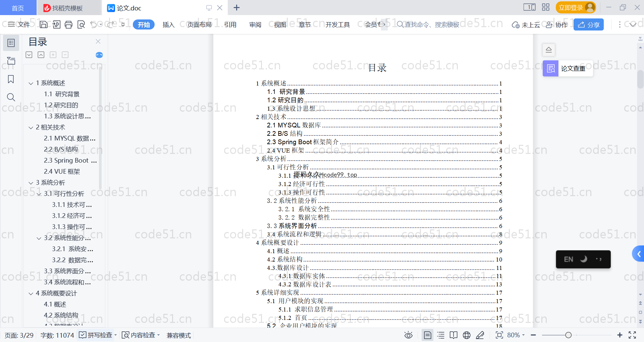Image resolution: width=644 pixels, height=342 pixels.
Task: Click the 论文查重 plagiarism check button
Action: click(x=568, y=68)
